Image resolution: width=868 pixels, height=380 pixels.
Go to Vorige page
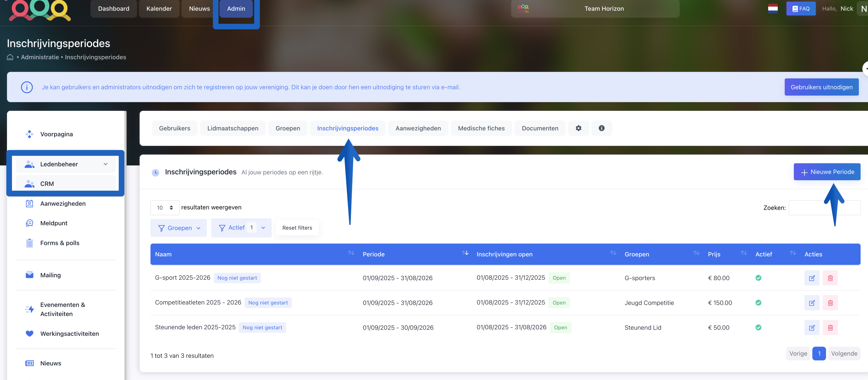pos(798,354)
